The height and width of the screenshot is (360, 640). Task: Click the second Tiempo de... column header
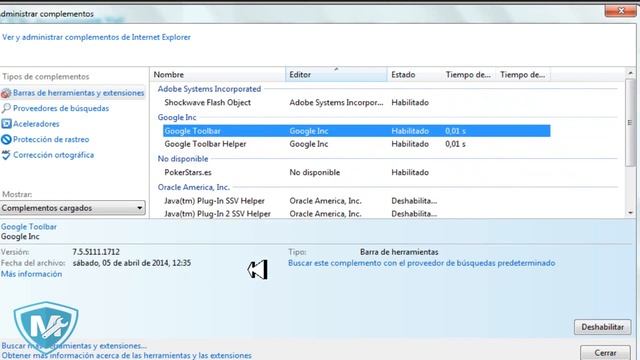pos(523,75)
